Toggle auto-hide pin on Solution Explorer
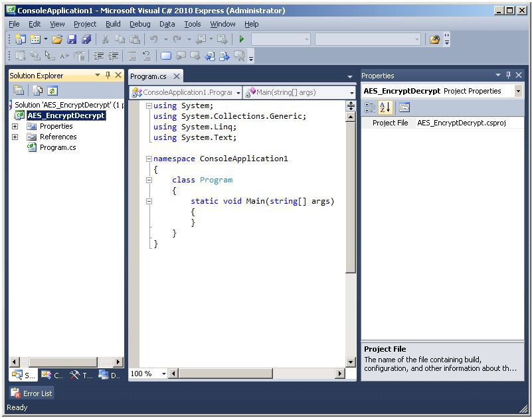The image size is (532, 418). tap(108, 76)
